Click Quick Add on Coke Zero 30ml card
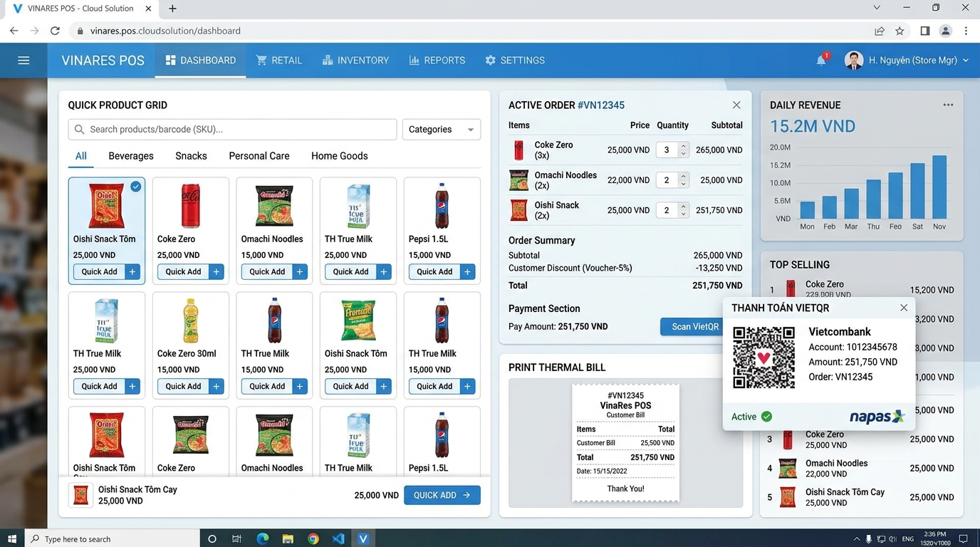Image resolution: width=980 pixels, height=547 pixels. 183,386
